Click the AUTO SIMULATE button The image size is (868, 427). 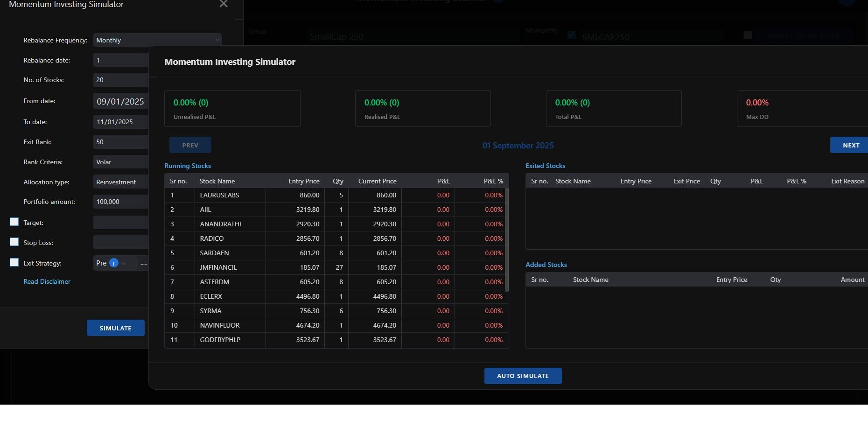pos(523,376)
